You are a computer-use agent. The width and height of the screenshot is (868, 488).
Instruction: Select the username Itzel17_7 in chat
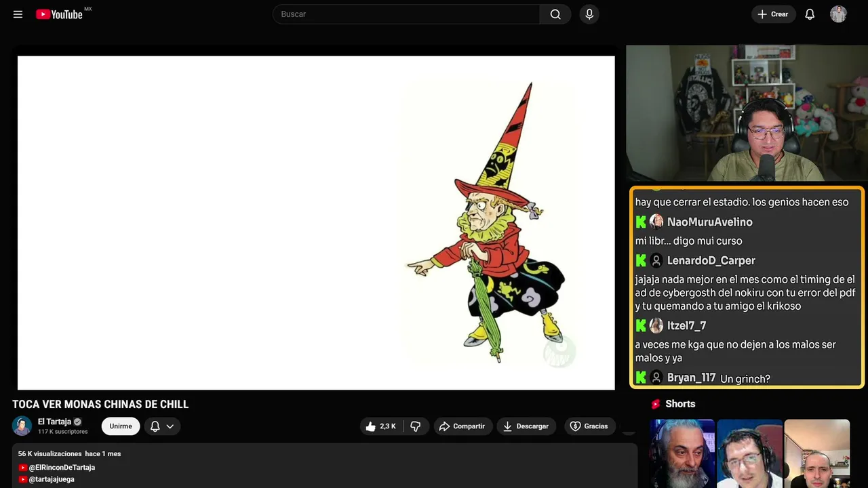tap(687, 326)
